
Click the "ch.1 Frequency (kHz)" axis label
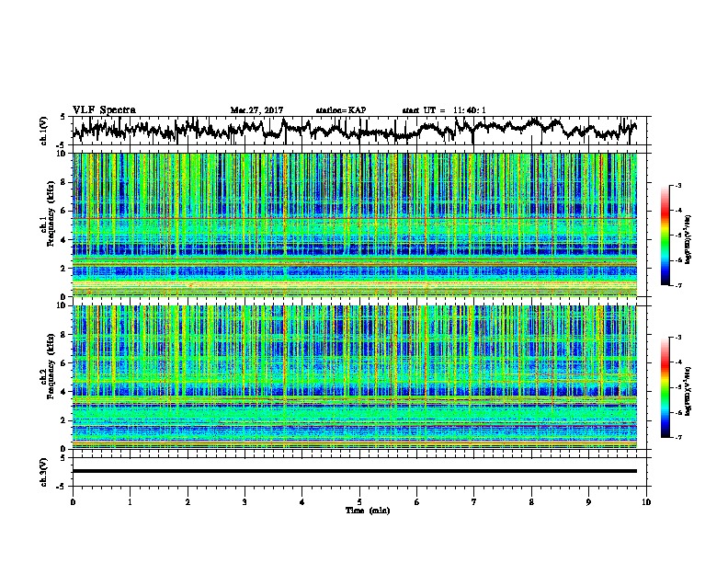(x=47, y=214)
